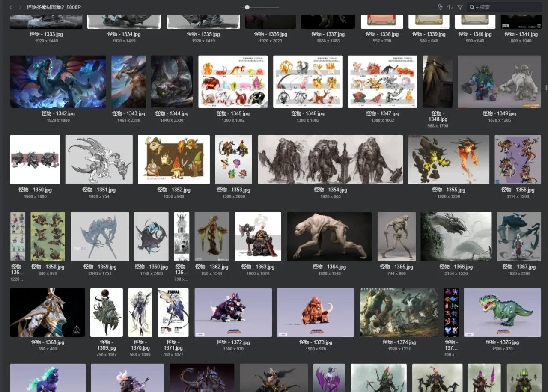Select the 怪物 - 1359.jpg thumbnail
548x392 pixels.
pyautogui.click(x=100, y=237)
